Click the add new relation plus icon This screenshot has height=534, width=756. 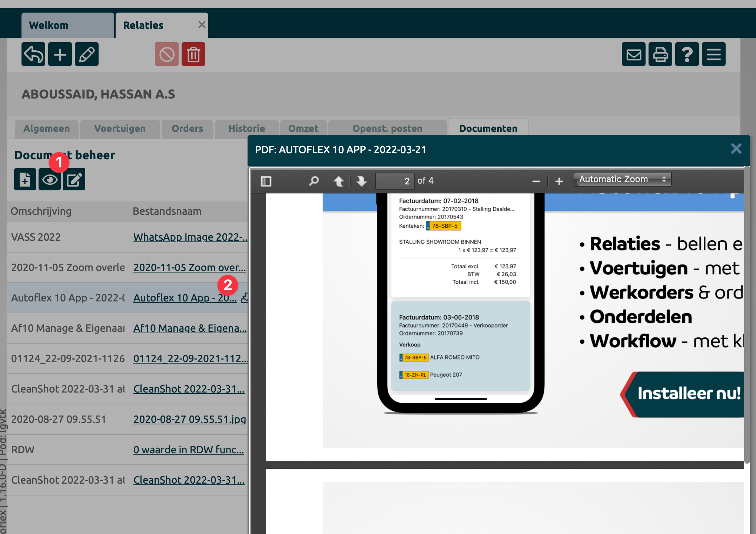[60, 54]
